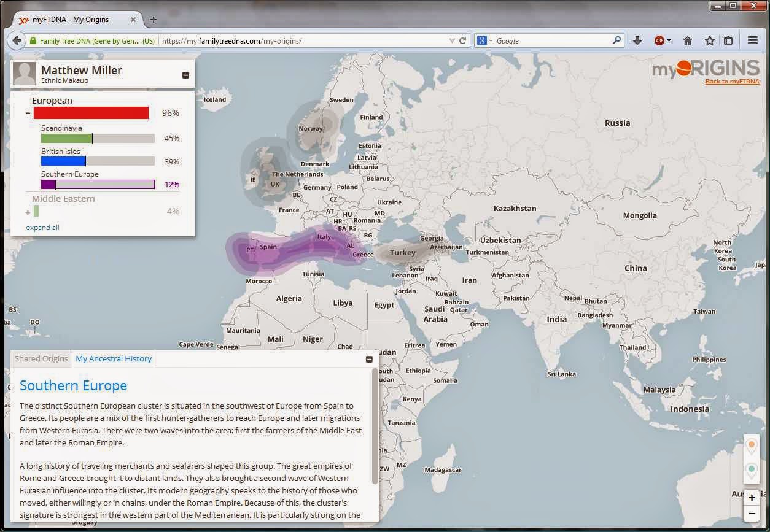Open the Firefox hamburger menu

pyautogui.click(x=752, y=40)
